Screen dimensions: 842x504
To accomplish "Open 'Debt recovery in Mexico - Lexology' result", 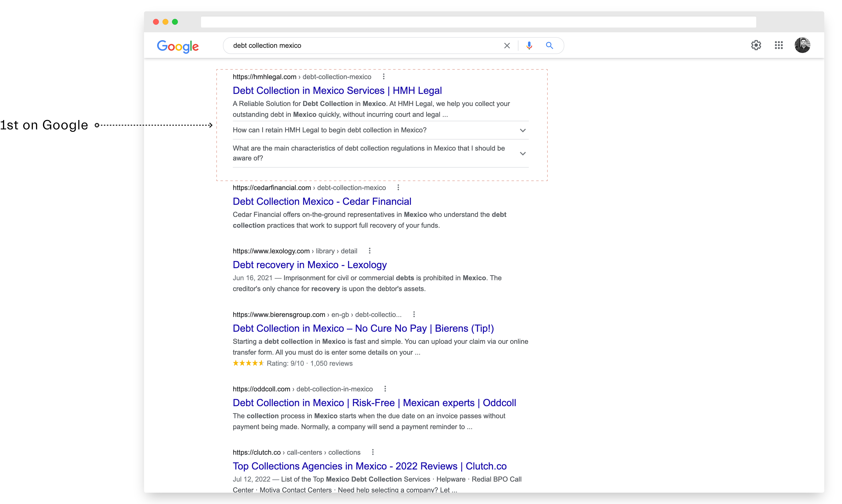I will (310, 264).
